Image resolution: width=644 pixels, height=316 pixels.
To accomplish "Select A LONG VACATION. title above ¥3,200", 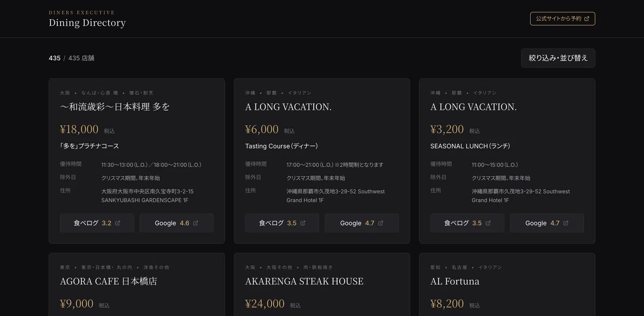I will click(473, 107).
